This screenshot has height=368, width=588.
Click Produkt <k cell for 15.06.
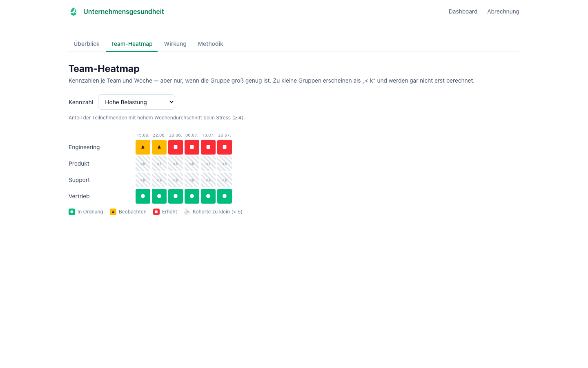143,164
